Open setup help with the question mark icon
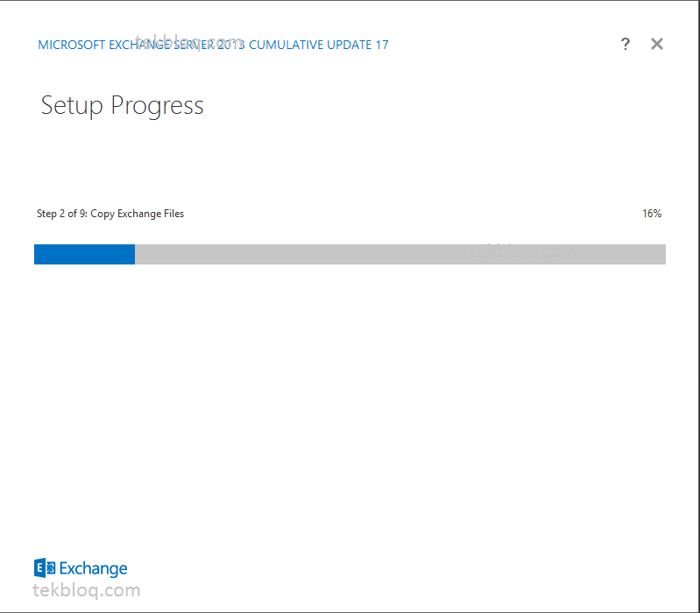This screenshot has height=613, width=700. click(x=626, y=44)
